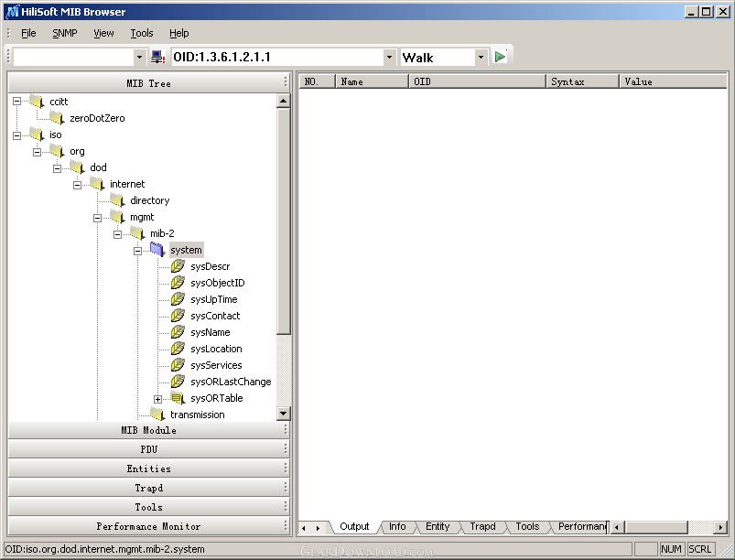This screenshot has height=560, width=735.
Task: Select the ccitt folder icon
Action: (x=37, y=102)
